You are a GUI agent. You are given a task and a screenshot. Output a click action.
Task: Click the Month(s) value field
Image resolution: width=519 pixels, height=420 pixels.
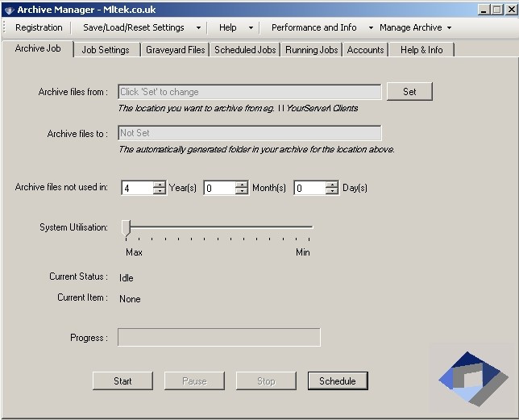pyautogui.click(x=220, y=188)
